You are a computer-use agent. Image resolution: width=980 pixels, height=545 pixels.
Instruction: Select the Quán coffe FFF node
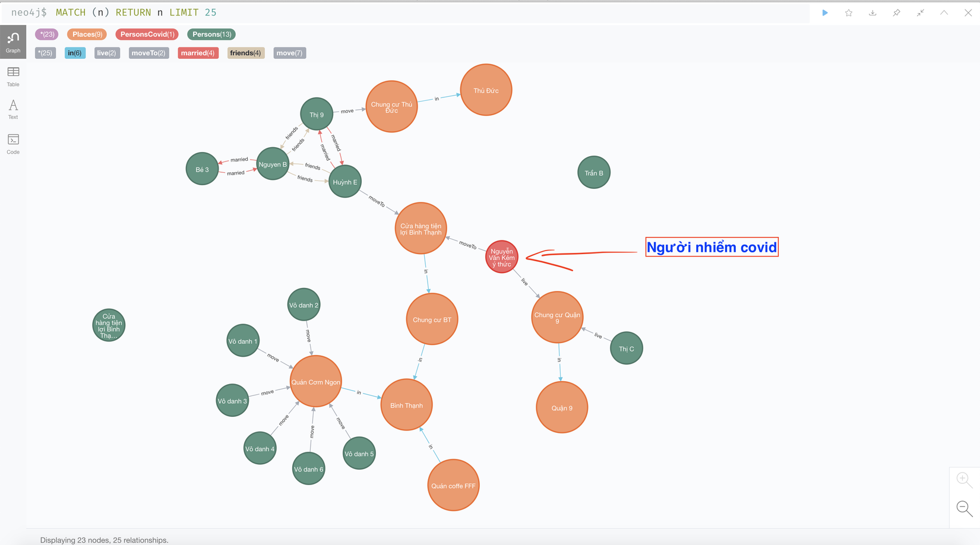pyautogui.click(x=453, y=485)
